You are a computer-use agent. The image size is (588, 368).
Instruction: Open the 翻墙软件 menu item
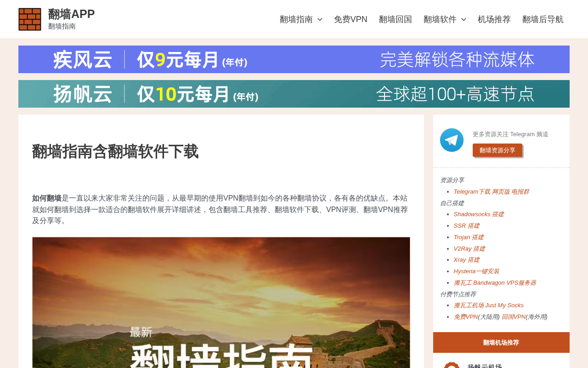pos(440,19)
